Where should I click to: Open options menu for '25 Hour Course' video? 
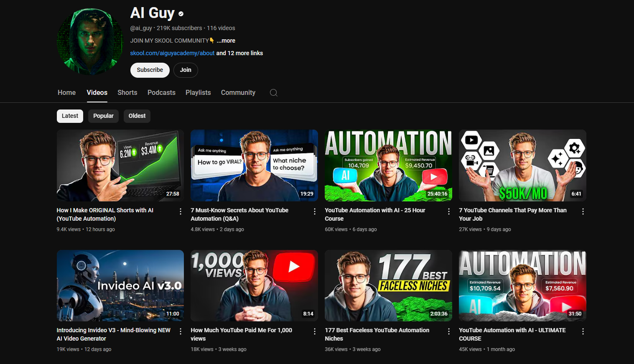(x=449, y=211)
